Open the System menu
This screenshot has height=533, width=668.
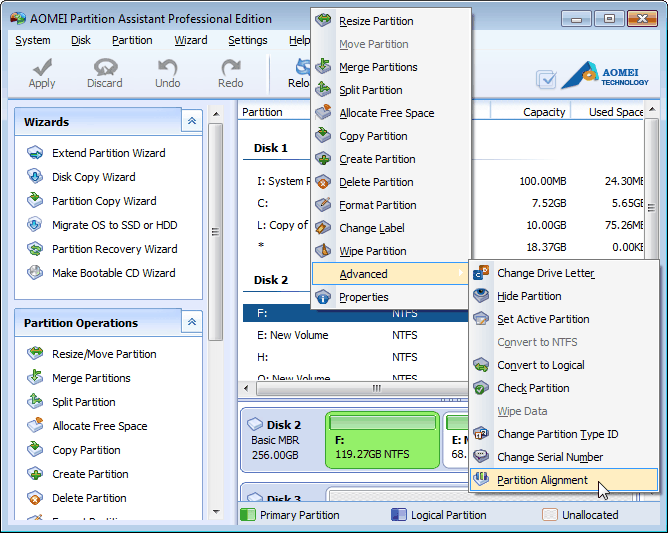coord(33,40)
